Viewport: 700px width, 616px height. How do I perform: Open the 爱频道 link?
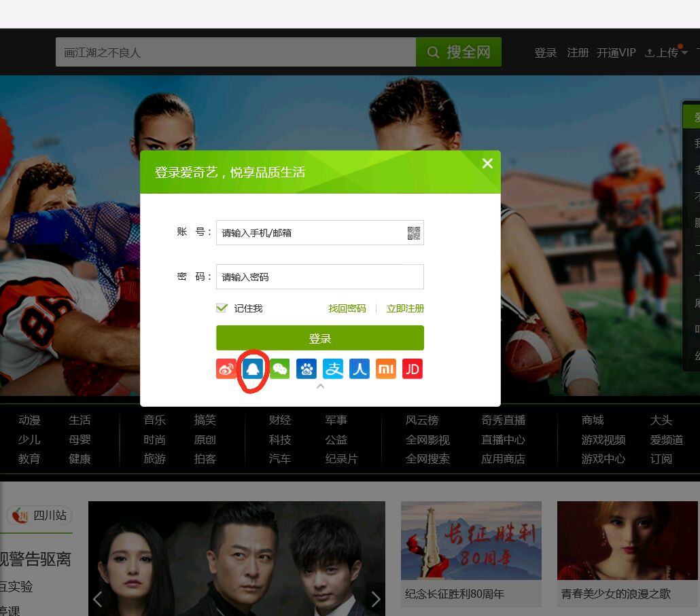[x=667, y=440]
